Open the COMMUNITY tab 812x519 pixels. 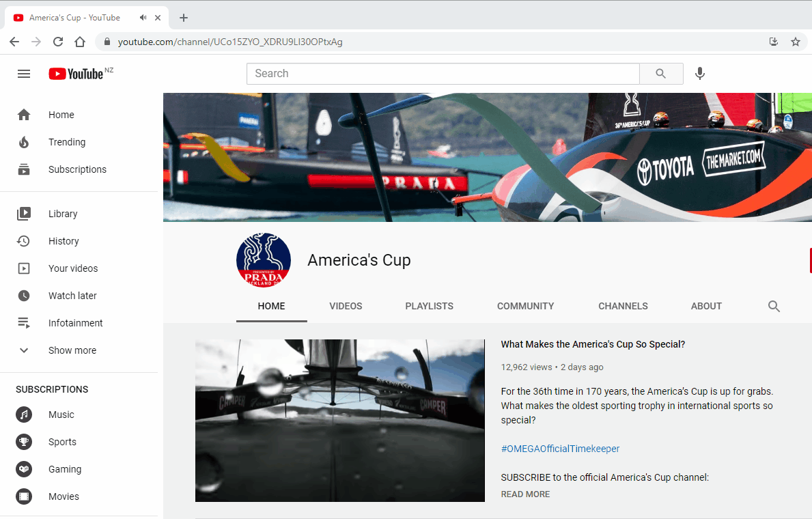pos(526,306)
